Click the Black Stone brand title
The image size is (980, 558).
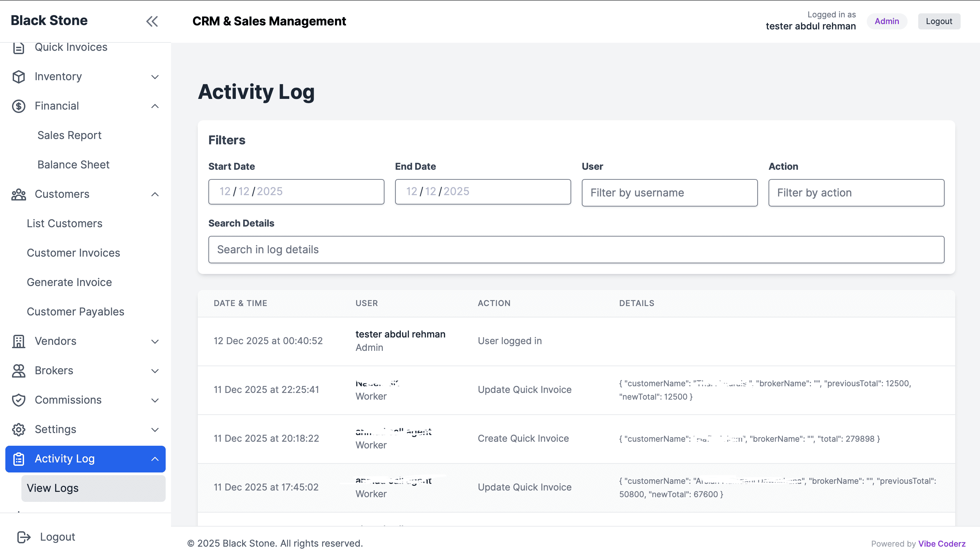[x=49, y=20]
